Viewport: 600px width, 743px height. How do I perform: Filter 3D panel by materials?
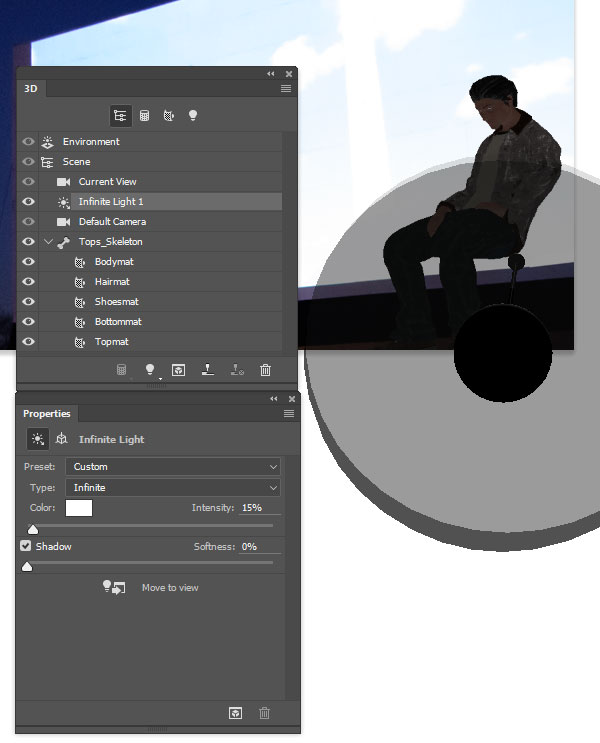[169, 116]
